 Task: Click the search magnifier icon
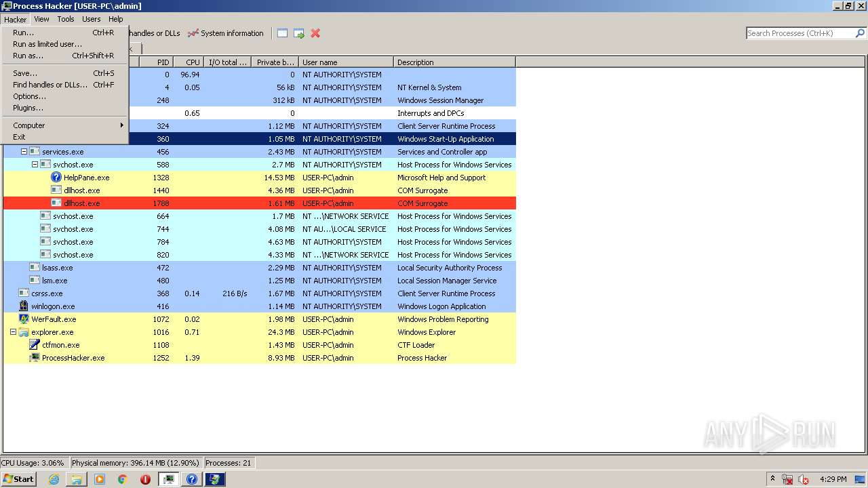(x=860, y=33)
